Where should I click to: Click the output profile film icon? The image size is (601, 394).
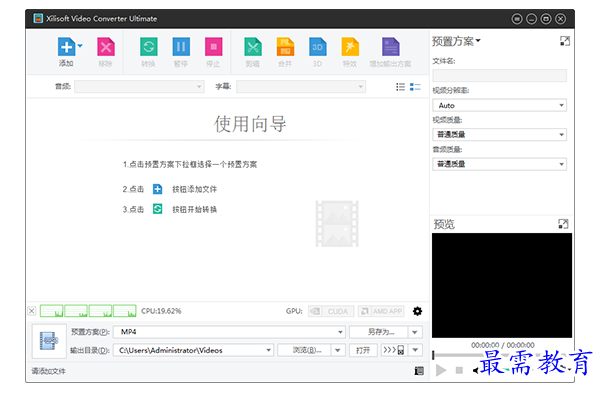48,341
